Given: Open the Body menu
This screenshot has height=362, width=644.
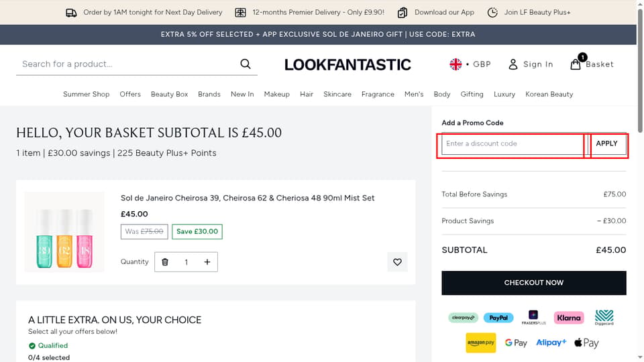Looking at the screenshot, I should tap(442, 94).
